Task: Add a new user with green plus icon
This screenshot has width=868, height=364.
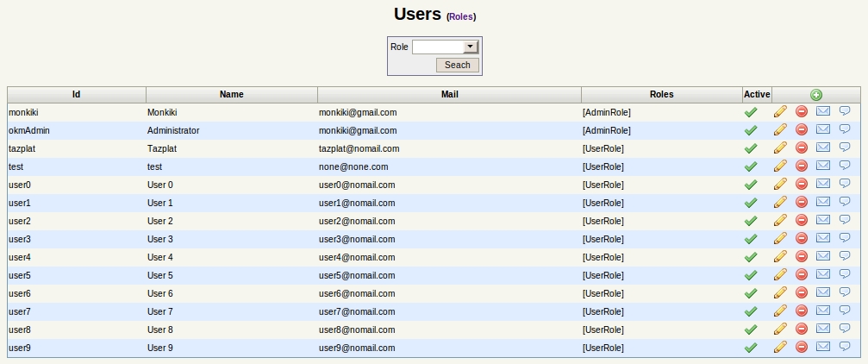Action: pos(816,95)
